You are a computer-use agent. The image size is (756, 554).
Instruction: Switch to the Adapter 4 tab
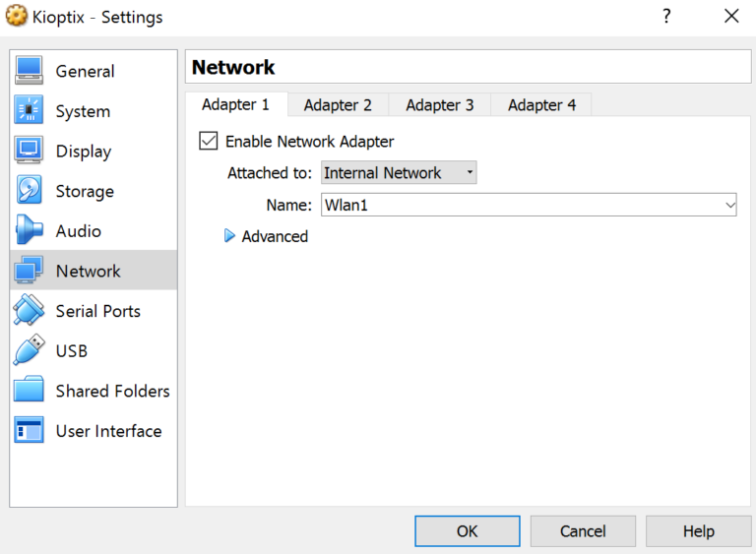(542, 105)
